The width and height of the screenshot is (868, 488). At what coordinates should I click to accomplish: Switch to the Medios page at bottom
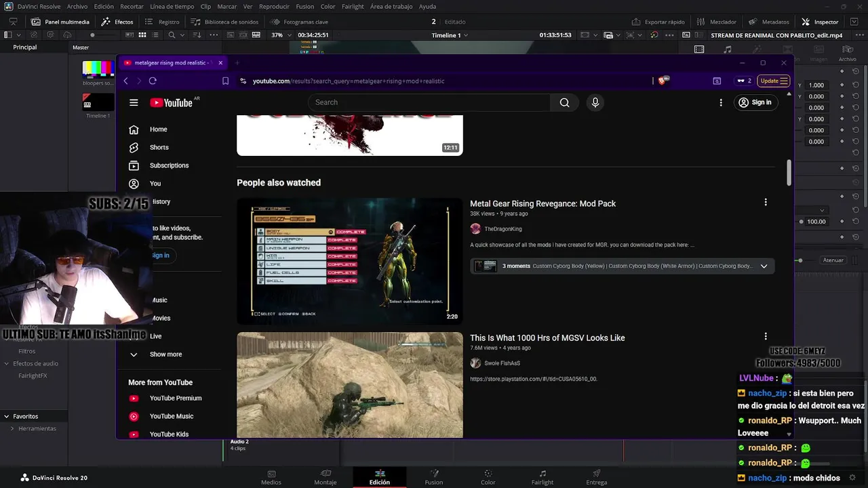click(x=271, y=477)
